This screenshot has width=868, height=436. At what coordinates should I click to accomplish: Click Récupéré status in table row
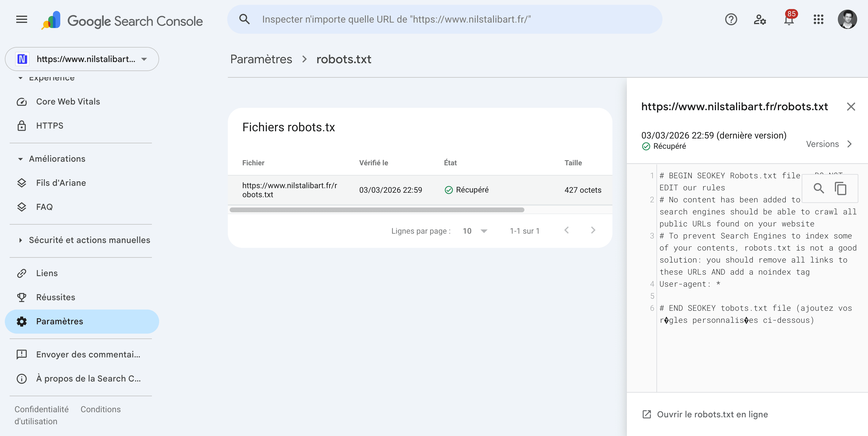(x=466, y=190)
